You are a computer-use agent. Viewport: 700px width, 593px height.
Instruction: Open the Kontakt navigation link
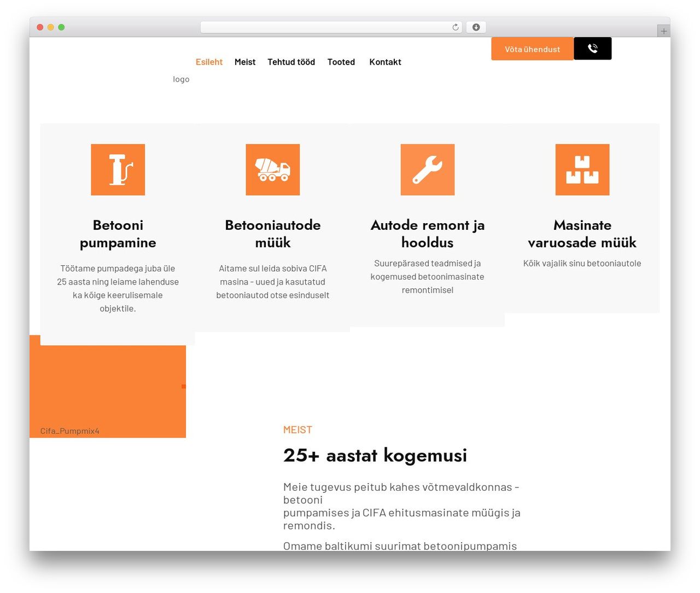tap(385, 62)
